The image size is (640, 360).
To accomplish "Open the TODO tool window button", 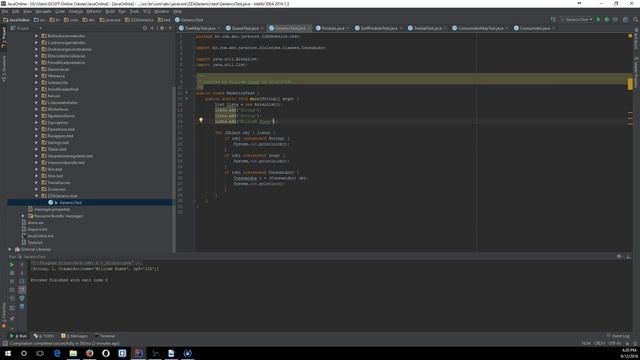I will (x=44, y=336).
